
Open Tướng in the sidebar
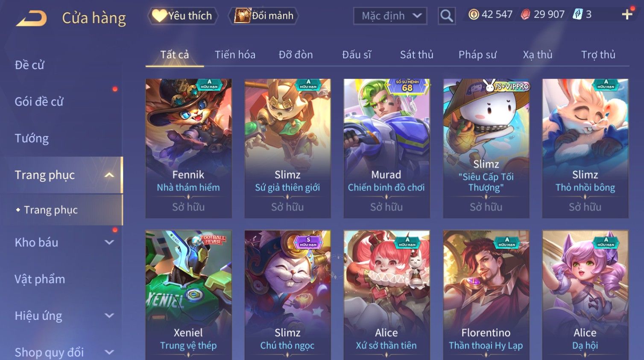pos(32,138)
